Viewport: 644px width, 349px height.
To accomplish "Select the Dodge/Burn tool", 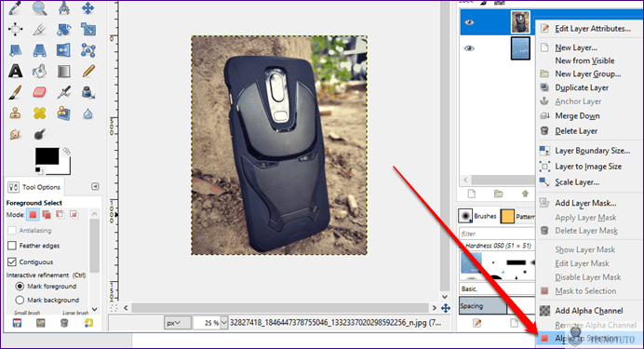I will (x=39, y=134).
